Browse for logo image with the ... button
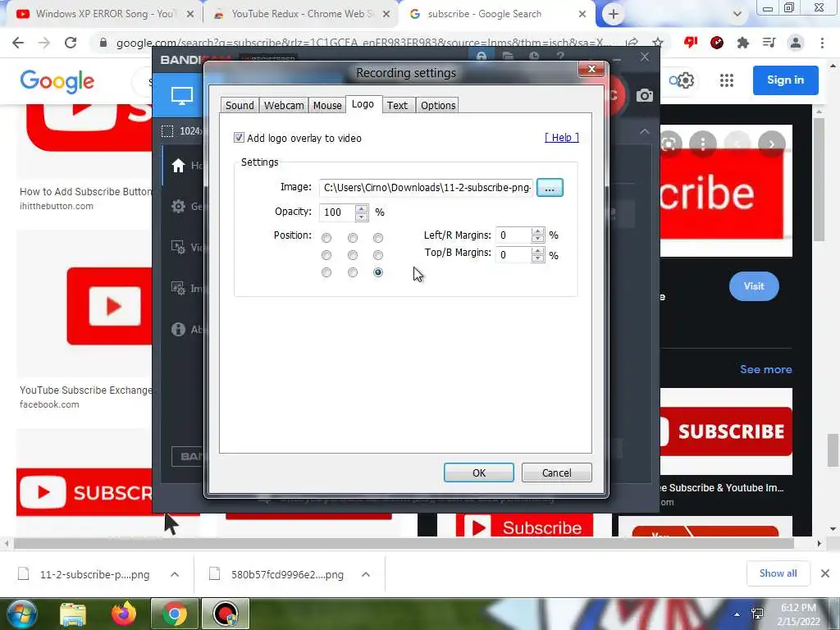This screenshot has width=840, height=630. pos(550,188)
